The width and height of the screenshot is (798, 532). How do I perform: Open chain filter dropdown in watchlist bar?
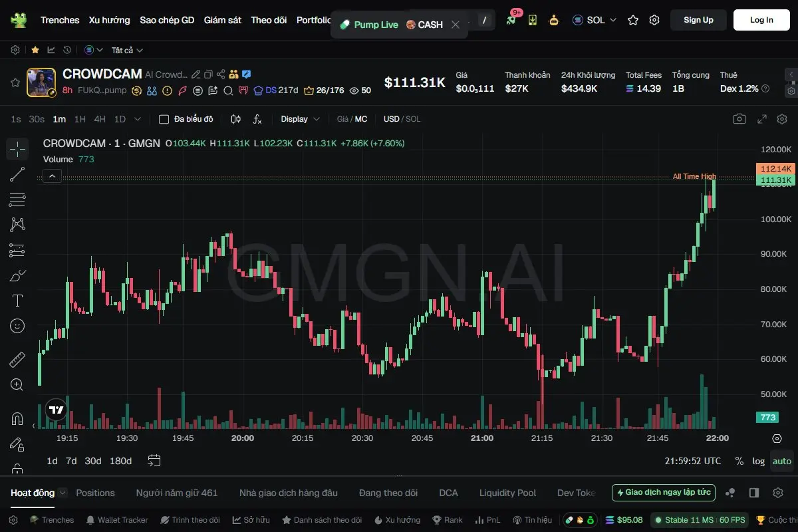[x=94, y=50]
